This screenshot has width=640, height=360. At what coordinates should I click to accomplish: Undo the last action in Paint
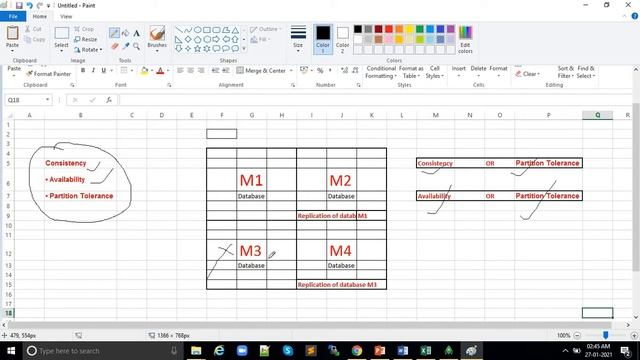pos(29,6)
